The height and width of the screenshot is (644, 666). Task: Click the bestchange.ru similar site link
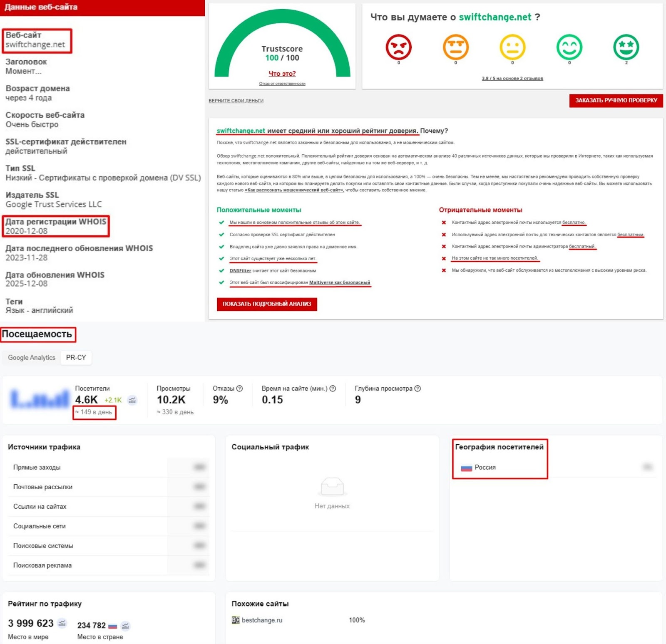click(x=262, y=620)
